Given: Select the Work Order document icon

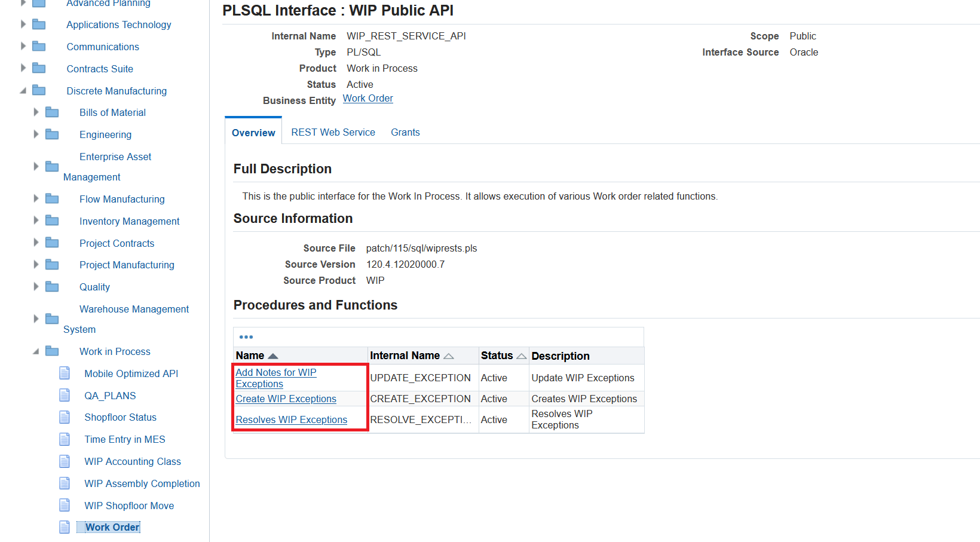Looking at the screenshot, I should coord(65,526).
